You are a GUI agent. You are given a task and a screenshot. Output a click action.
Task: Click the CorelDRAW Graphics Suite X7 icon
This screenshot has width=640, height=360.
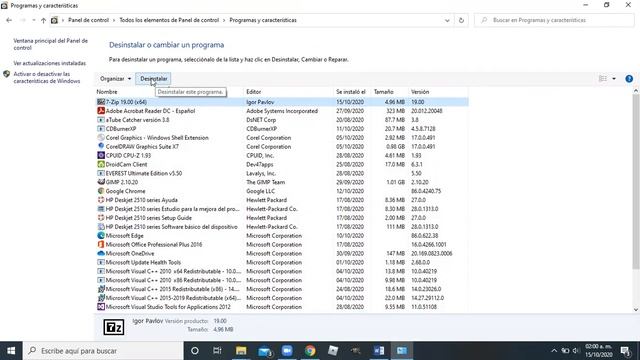tap(101, 147)
